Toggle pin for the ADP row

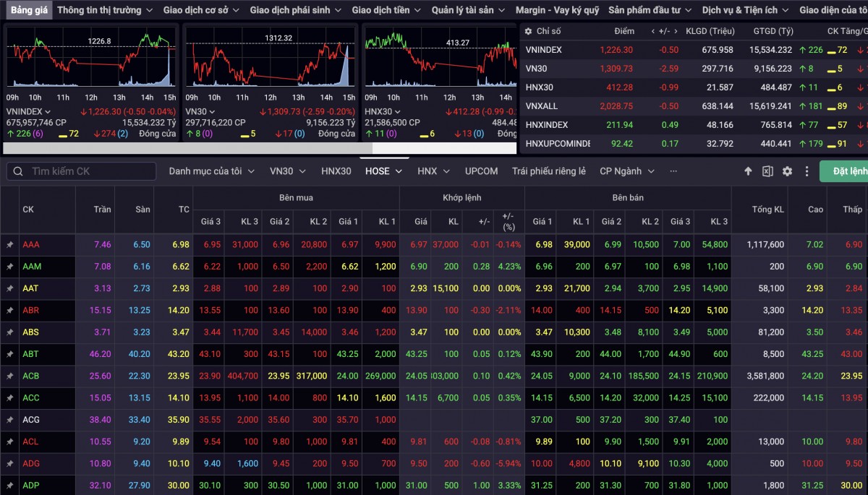click(10, 485)
